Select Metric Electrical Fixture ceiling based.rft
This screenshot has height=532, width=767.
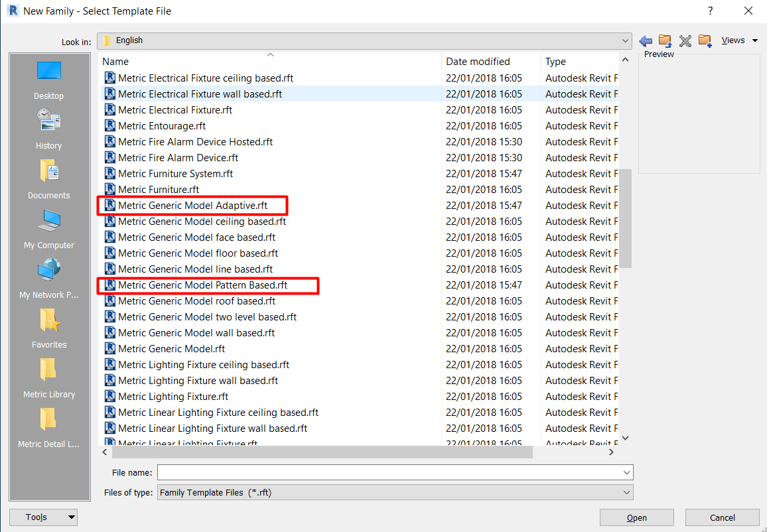pyautogui.click(x=206, y=78)
